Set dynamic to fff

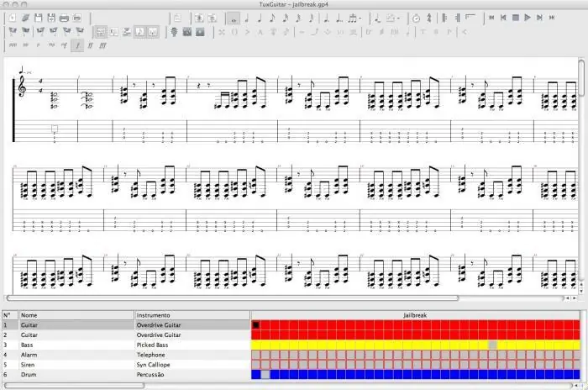coord(102,45)
